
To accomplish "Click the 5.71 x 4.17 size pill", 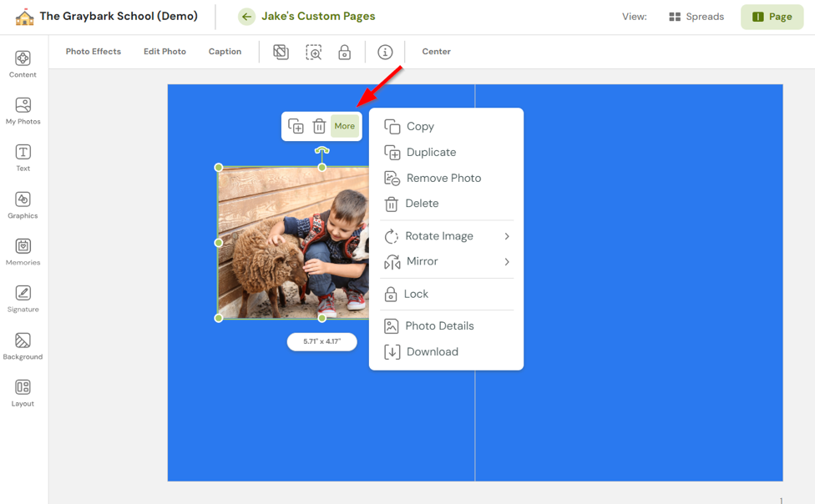I will pyautogui.click(x=321, y=342).
